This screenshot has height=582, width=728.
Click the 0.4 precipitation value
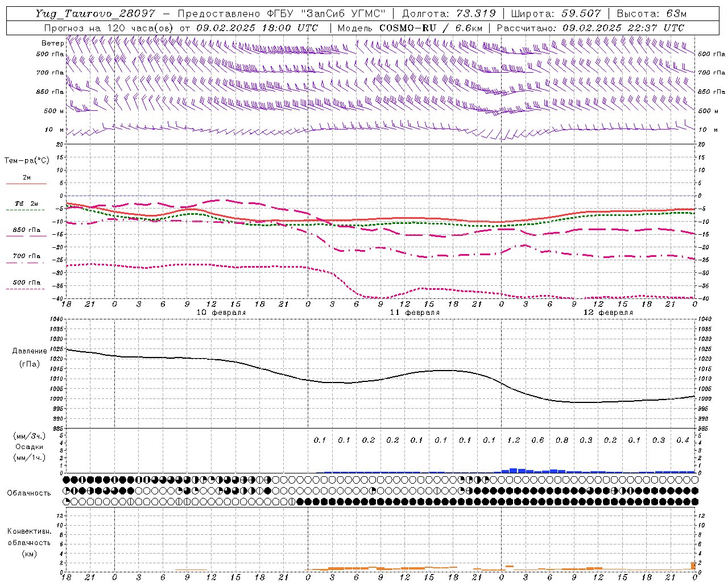682,440
